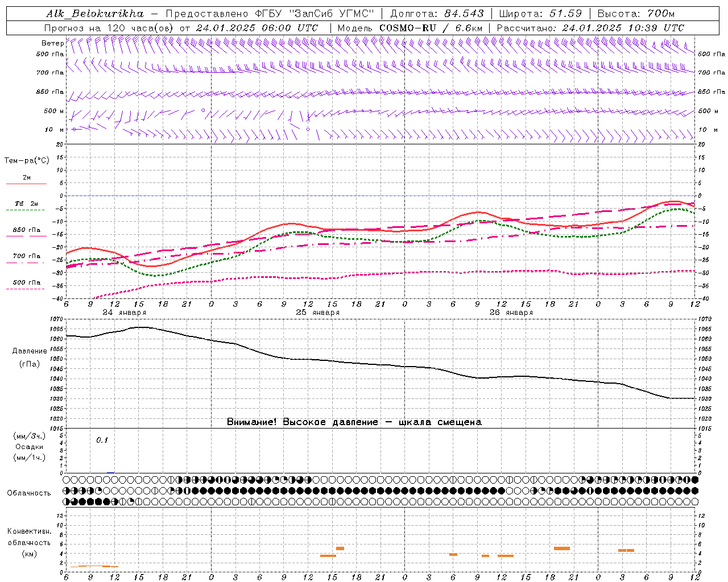Click the 0.1 precipitation value label

pos(102,440)
